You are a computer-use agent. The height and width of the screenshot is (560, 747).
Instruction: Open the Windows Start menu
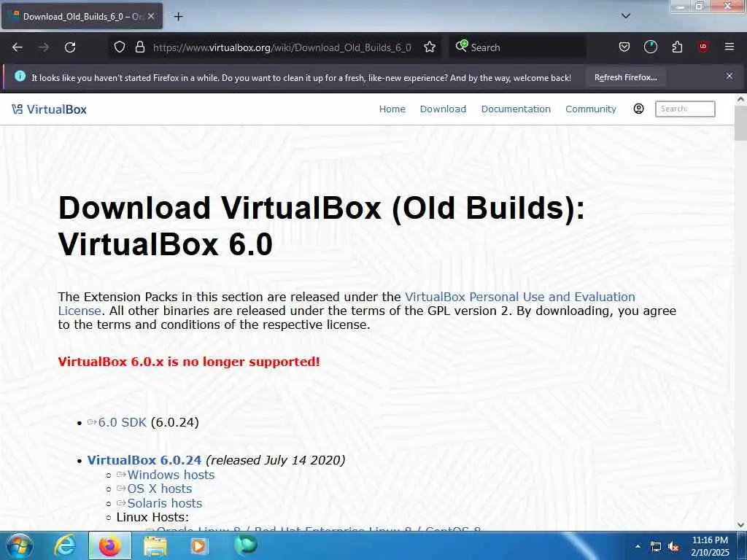(x=19, y=545)
